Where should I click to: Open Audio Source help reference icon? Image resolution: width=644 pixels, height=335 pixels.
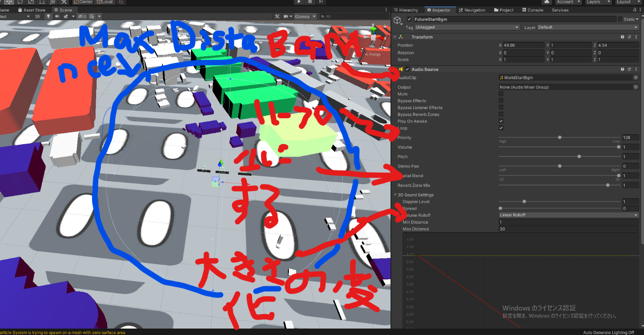click(x=622, y=69)
